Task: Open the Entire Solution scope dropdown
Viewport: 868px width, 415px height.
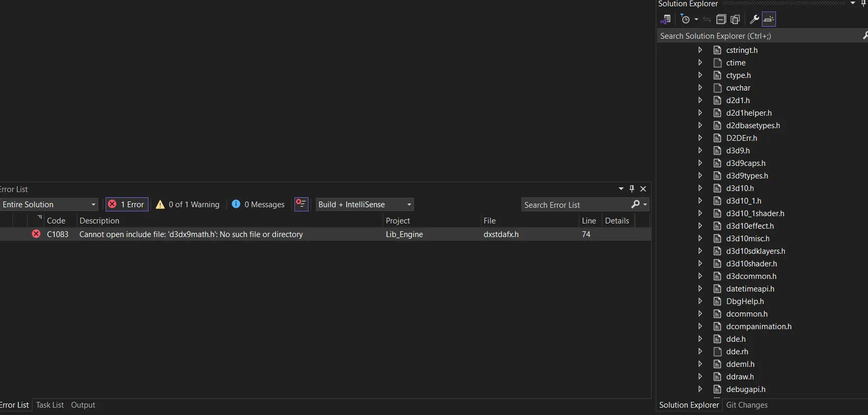Action: [x=49, y=205]
